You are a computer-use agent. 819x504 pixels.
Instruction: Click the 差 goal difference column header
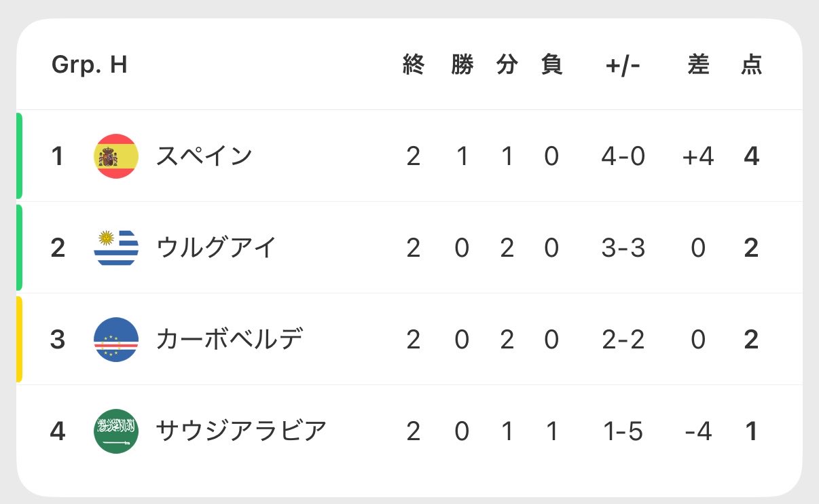(698, 65)
